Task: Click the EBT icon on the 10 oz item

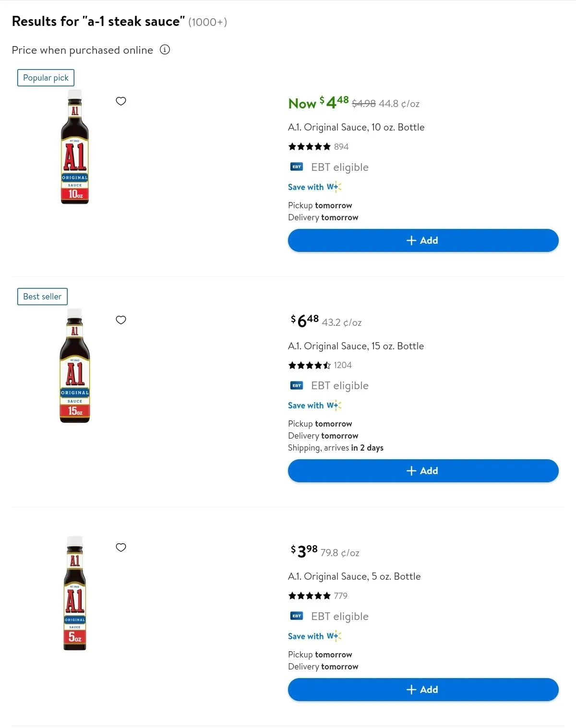Action: [x=297, y=167]
